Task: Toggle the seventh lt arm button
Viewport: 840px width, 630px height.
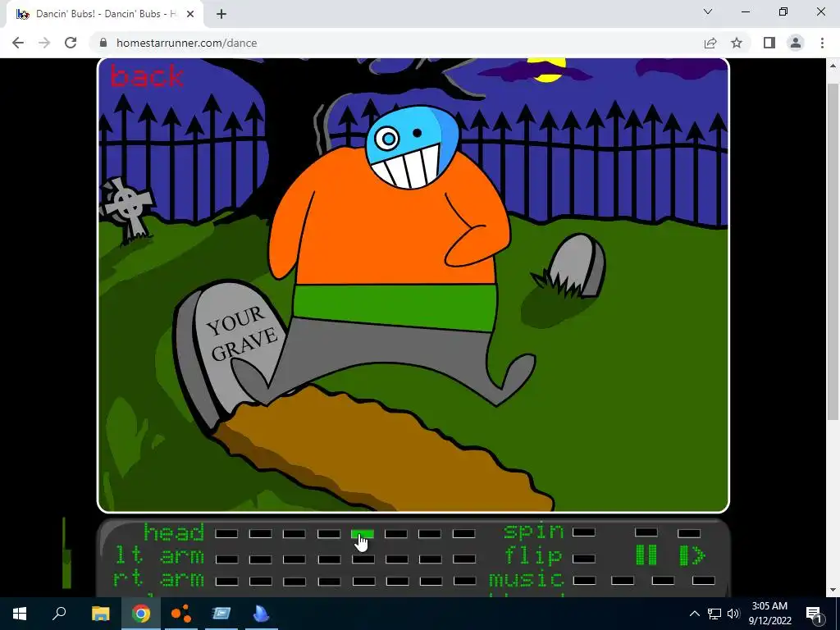Action: click(430, 559)
